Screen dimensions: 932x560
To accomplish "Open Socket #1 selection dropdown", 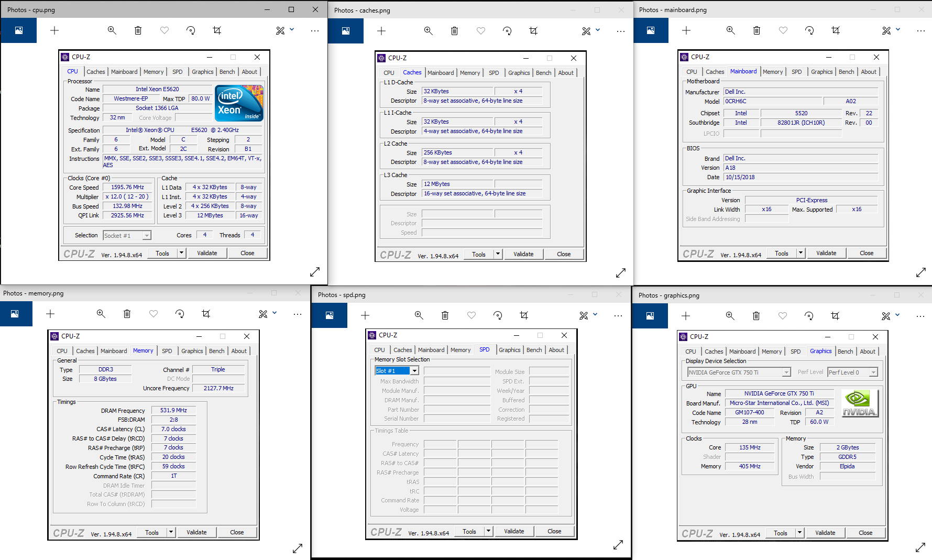I will (x=147, y=236).
